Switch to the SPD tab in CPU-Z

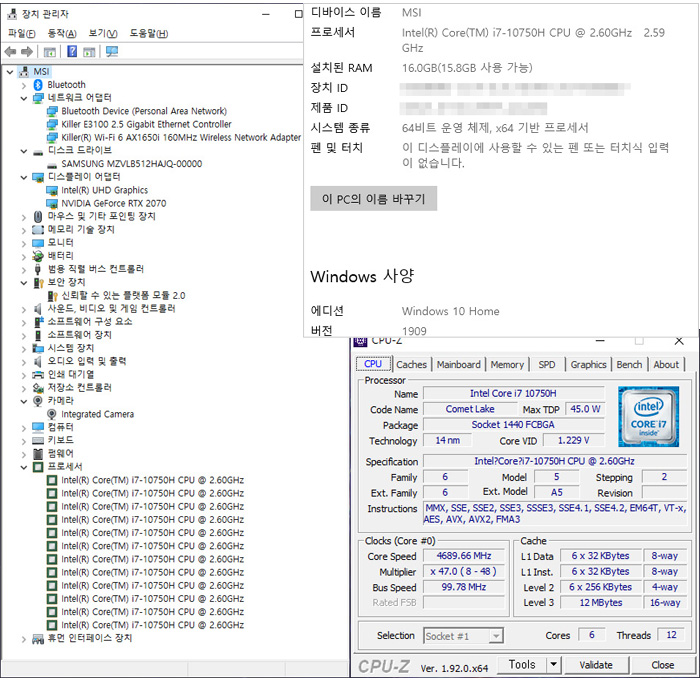pos(547,365)
